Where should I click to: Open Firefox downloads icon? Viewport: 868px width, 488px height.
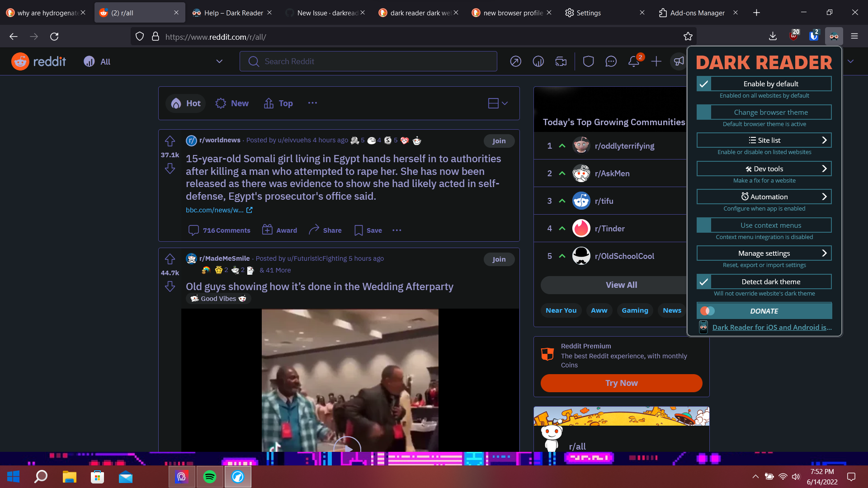coord(773,36)
